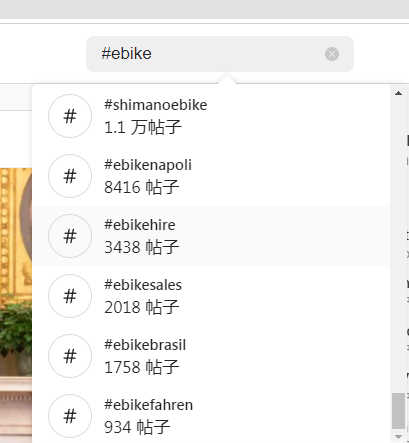The image size is (409, 443).
Task: Choose the #ebikesales suggestion
Action: [x=211, y=296]
